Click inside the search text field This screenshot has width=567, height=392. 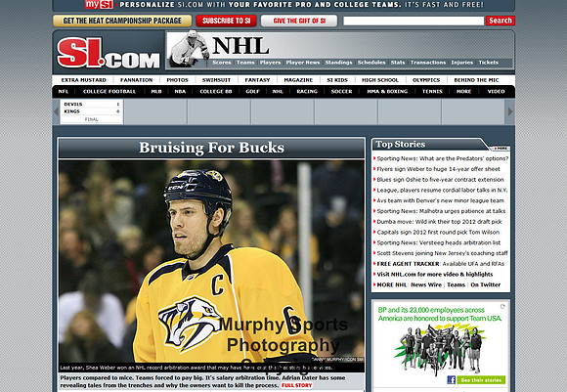[x=414, y=21]
